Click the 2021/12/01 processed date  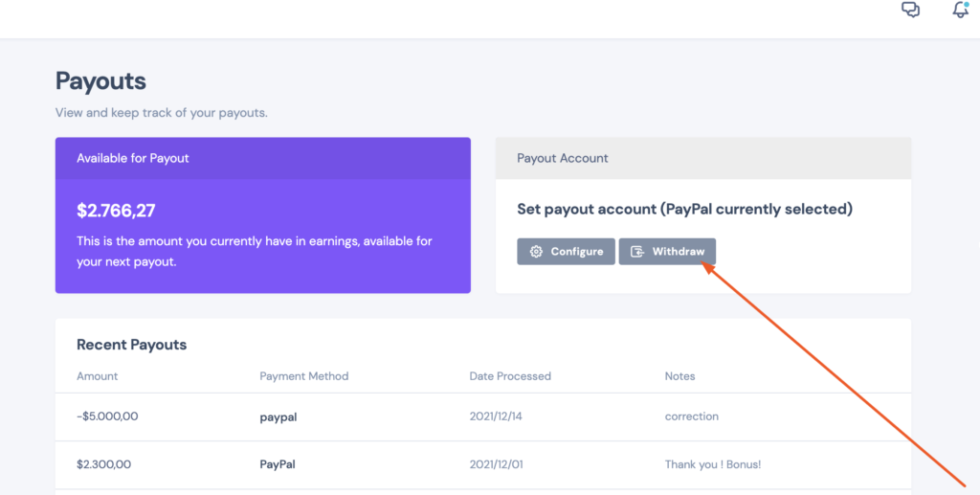(x=497, y=464)
